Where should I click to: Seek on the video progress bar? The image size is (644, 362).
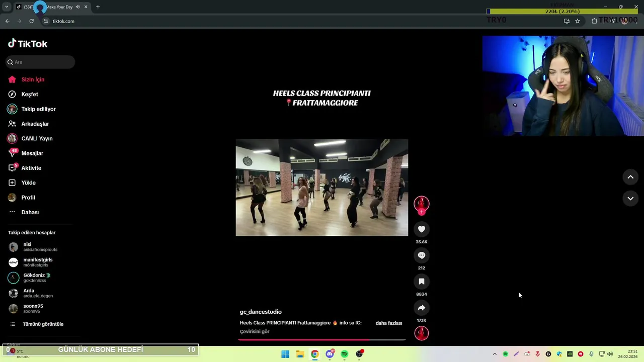(x=322, y=339)
